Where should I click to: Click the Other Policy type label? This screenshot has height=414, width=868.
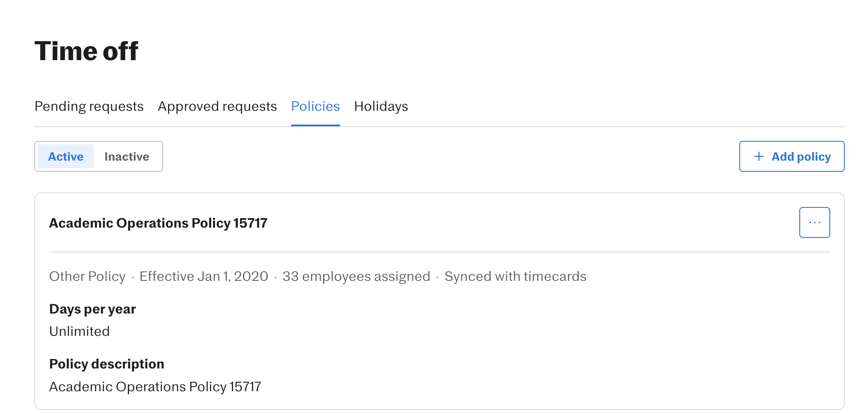(x=87, y=277)
